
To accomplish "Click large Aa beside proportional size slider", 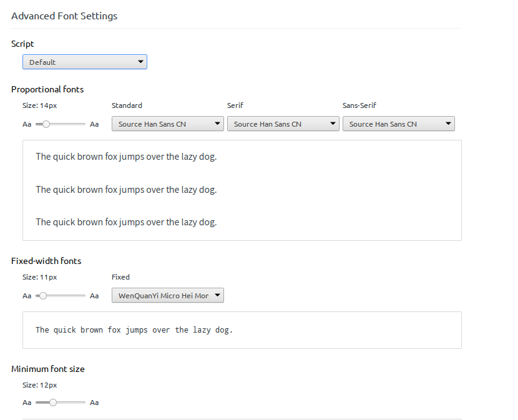I will coord(94,124).
